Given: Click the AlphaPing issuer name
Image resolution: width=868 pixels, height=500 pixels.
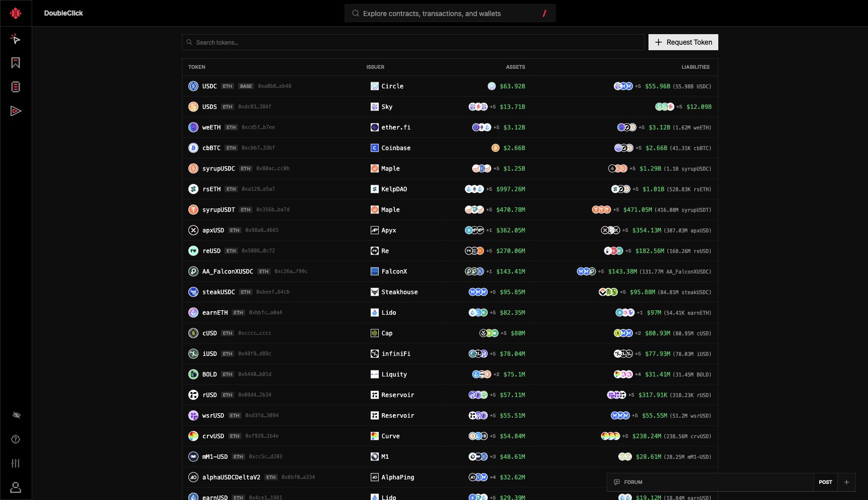Looking at the screenshot, I should point(398,477).
